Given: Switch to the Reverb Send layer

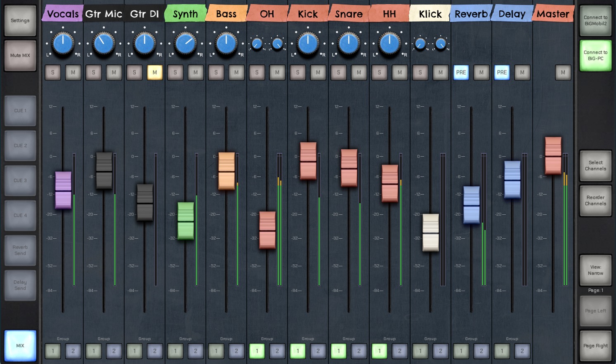Looking at the screenshot, I should (x=20, y=250).
